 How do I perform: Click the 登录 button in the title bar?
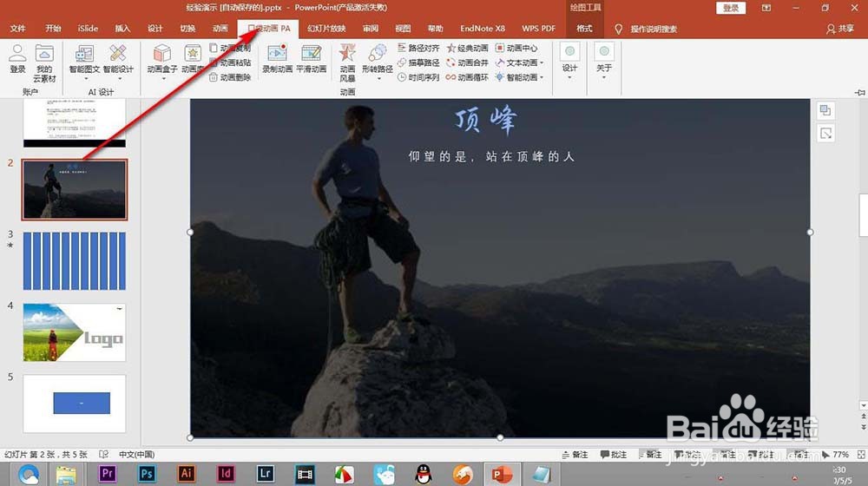[731, 8]
